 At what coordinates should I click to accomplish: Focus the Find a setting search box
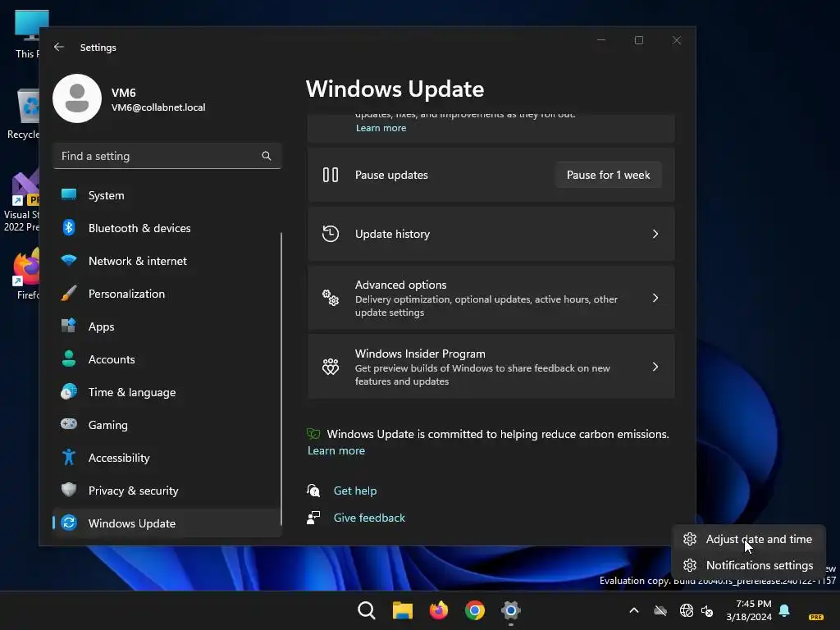coord(167,156)
